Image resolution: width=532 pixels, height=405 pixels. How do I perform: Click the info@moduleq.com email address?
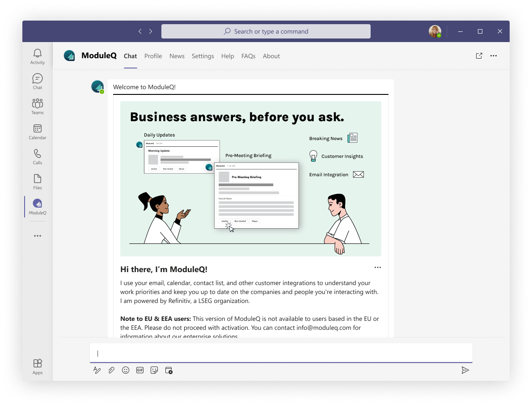[324, 328]
